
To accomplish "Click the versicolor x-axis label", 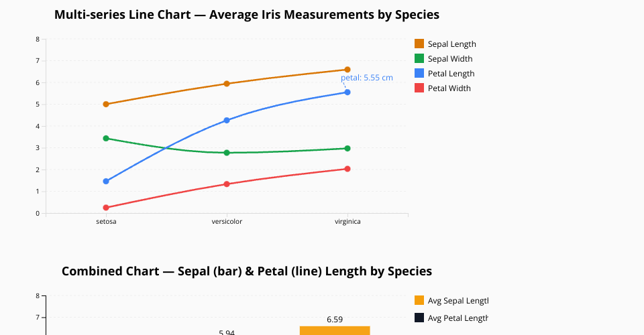I will 227,222.
